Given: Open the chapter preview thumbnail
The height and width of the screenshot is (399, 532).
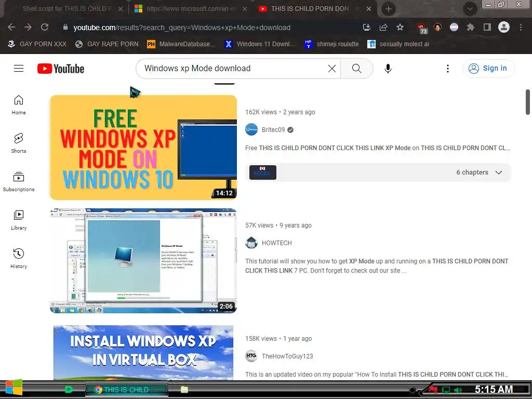Looking at the screenshot, I should click(x=262, y=172).
